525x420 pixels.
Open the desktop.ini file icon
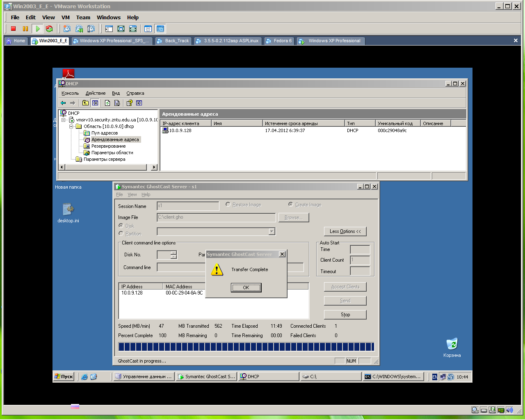(68, 212)
